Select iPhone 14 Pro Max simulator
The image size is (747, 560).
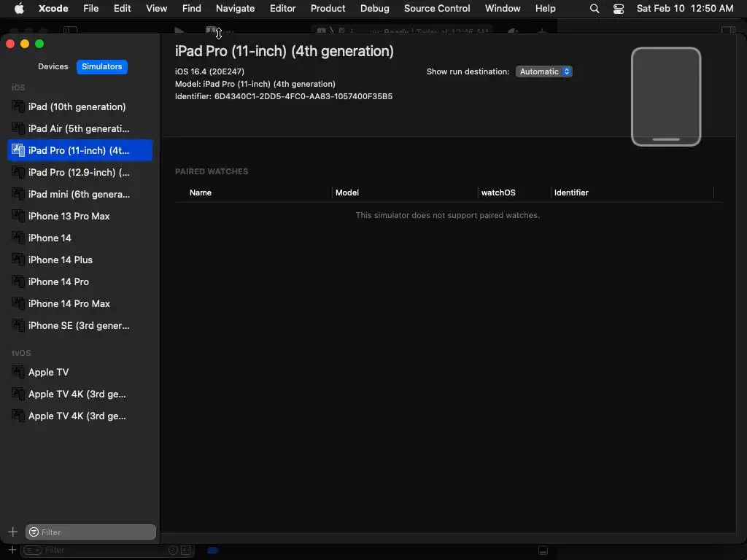point(80,303)
